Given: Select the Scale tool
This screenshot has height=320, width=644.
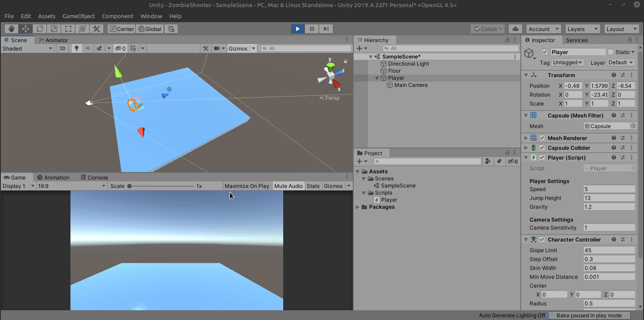Looking at the screenshot, I should click(x=54, y=29).
